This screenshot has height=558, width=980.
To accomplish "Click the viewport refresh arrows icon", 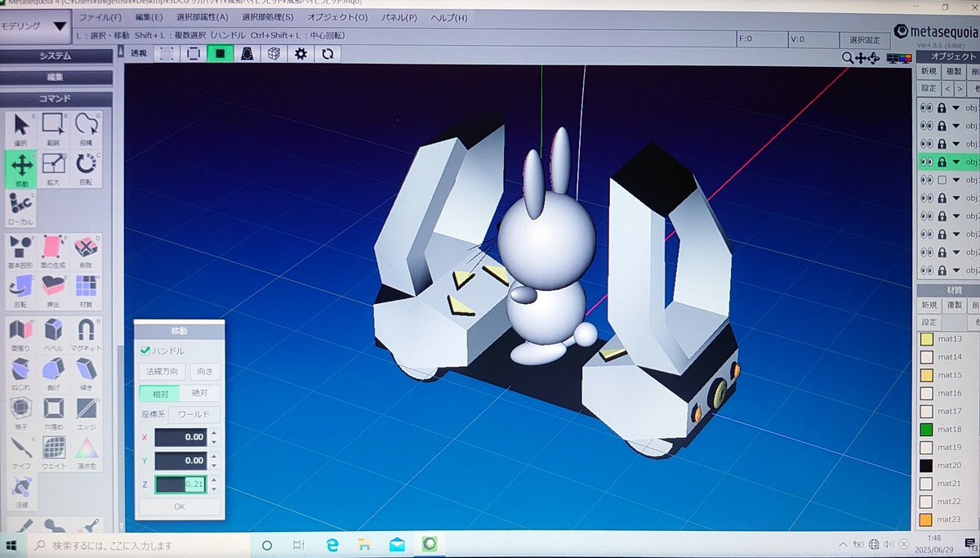I will tap(327, 54).
